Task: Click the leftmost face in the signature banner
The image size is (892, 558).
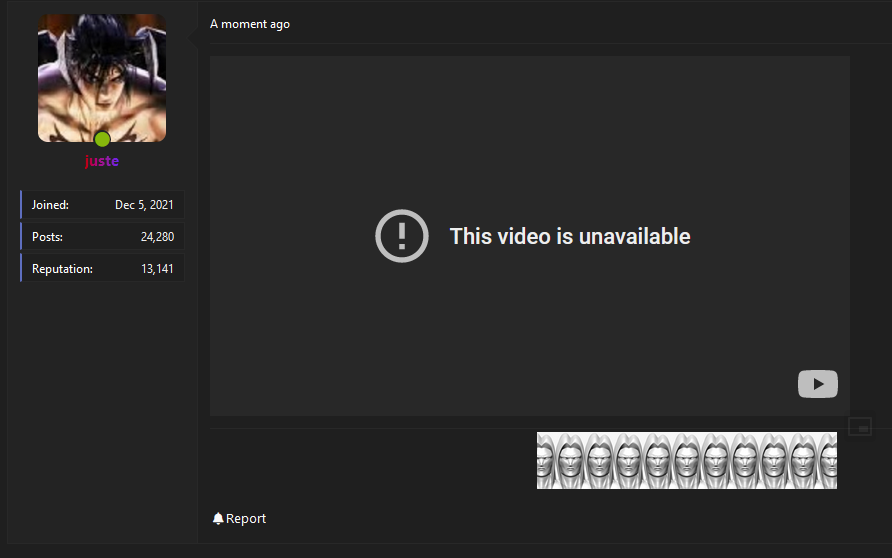Action: point(545,460)
